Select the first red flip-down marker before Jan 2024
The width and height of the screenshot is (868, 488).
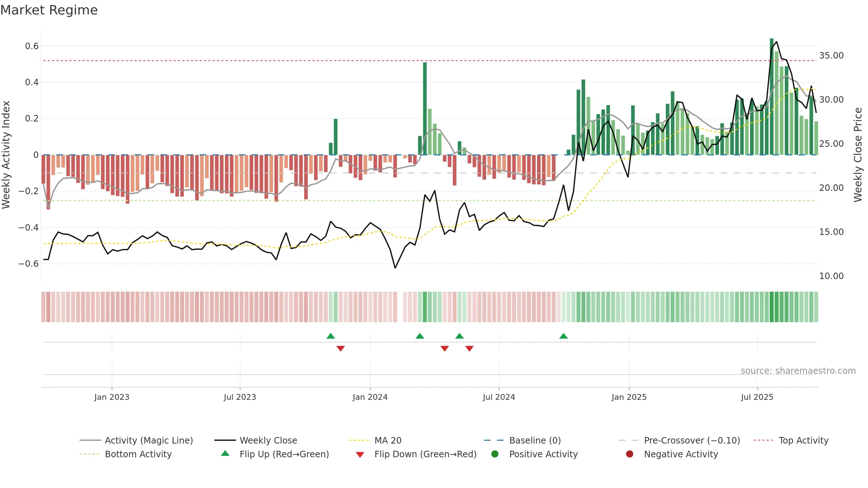tap(340, 348)
